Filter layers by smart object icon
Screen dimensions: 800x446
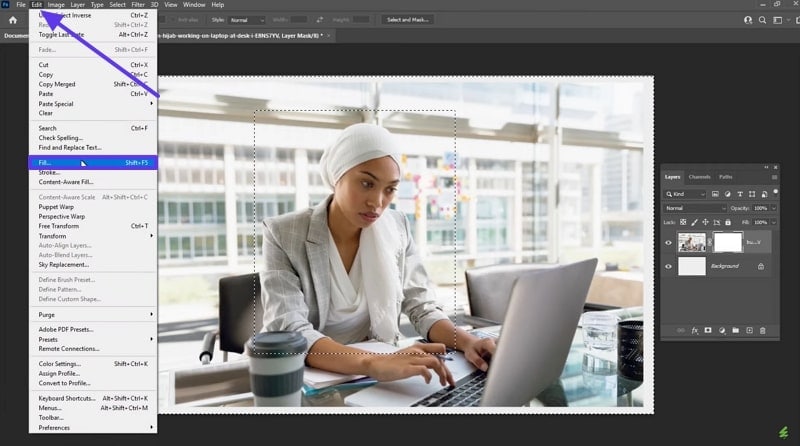pyautogui.click(x=764, y=194)
